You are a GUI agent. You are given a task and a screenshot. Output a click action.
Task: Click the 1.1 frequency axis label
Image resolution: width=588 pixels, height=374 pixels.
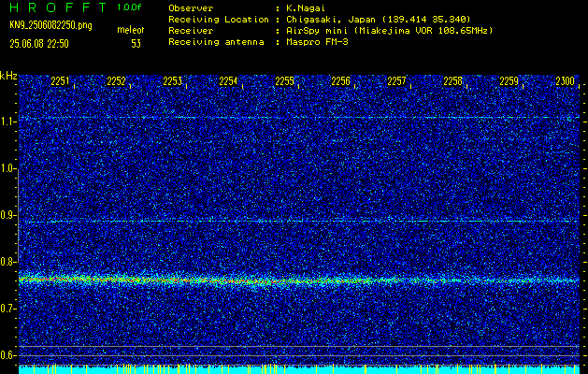coord(7,122)
